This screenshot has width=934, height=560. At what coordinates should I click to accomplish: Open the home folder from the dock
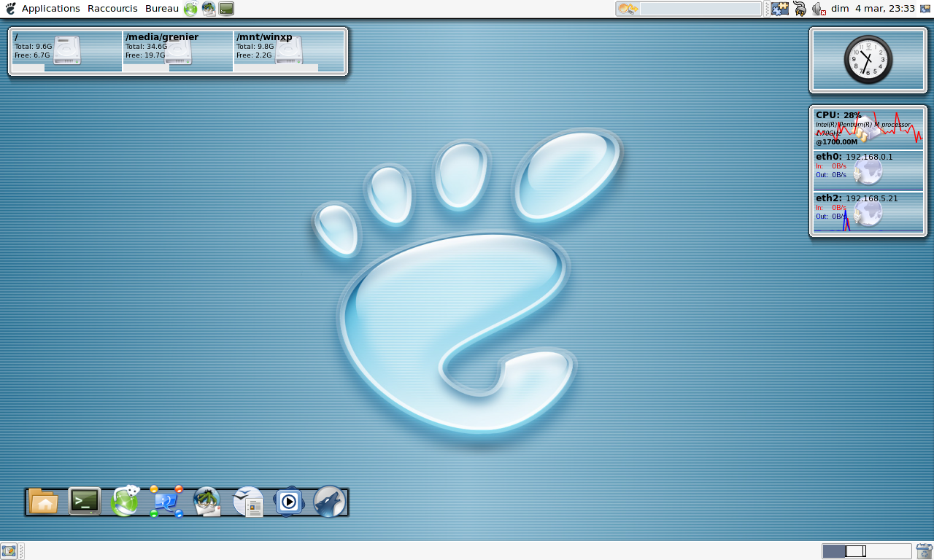tap(44, 502)
